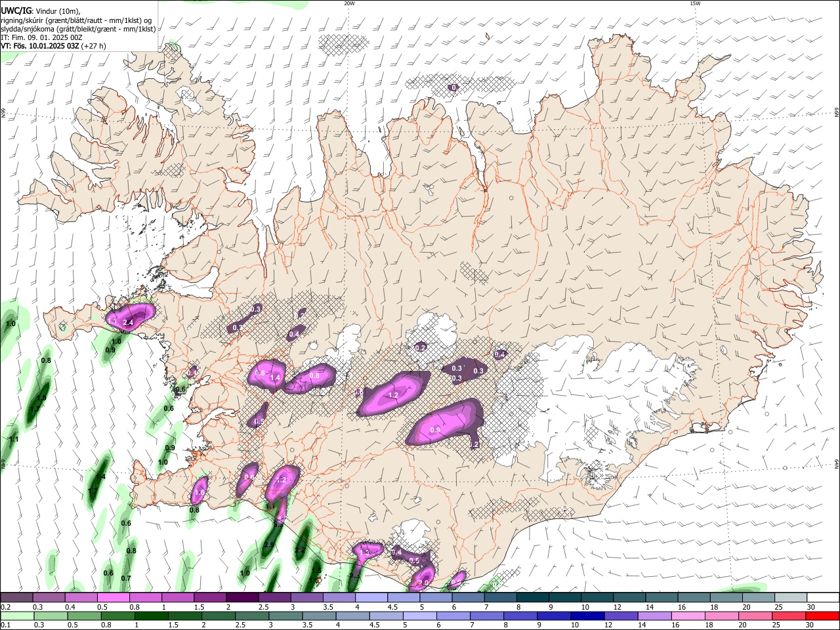Click the UWC/IG title in the header box
This screenshot has width=840, height=630.
tap(16, 10)
